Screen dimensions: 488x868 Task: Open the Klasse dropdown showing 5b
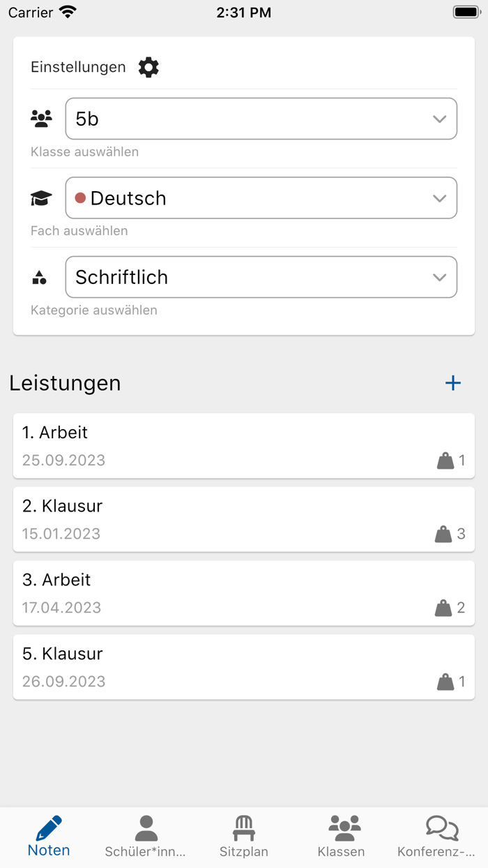[x=261, y=118]
